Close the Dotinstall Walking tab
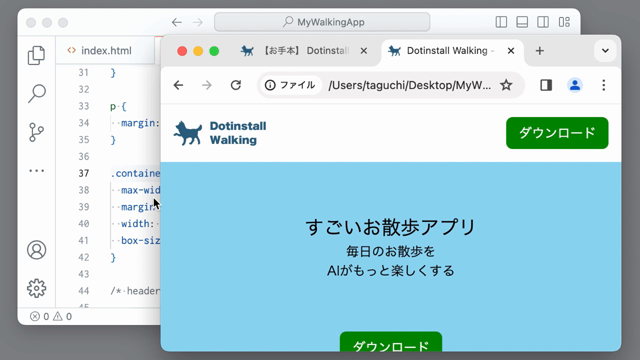This screenshot has width=640, height=360. click(511, 51)
